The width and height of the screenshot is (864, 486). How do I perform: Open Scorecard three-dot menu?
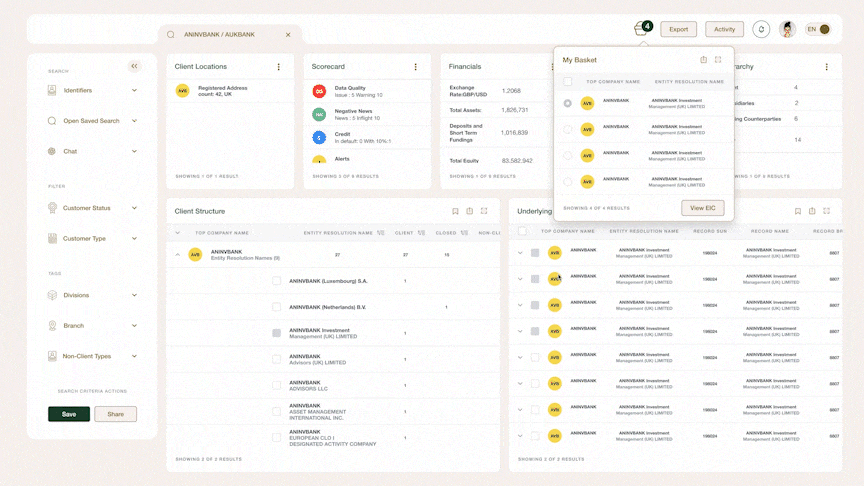(x=415, y=67)
